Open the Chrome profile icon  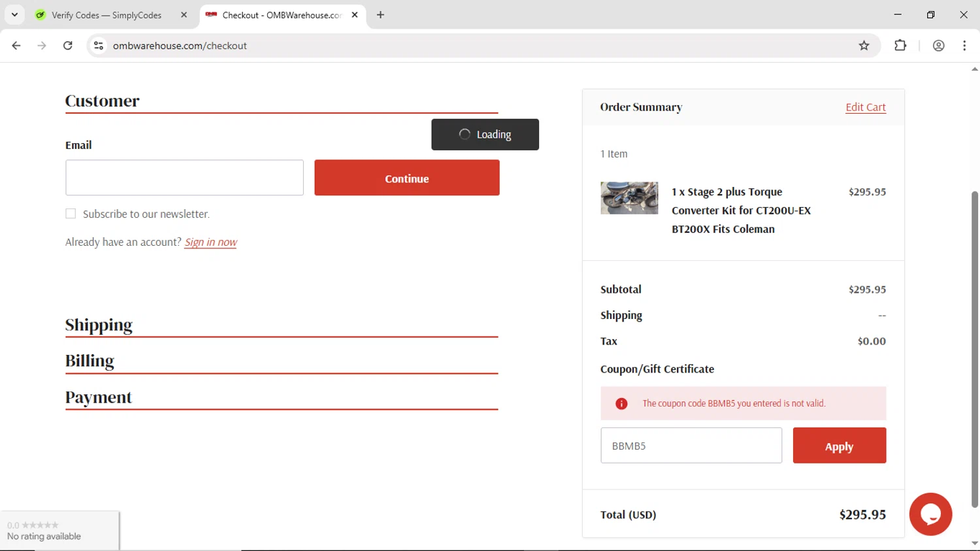938,46
